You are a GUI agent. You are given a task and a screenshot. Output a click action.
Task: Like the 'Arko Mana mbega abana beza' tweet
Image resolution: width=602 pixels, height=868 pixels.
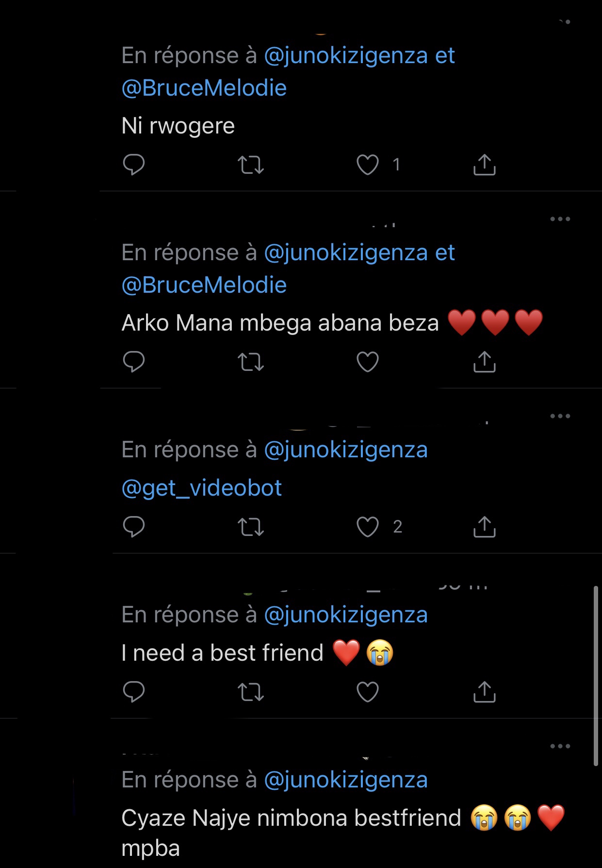coord(367,362)
